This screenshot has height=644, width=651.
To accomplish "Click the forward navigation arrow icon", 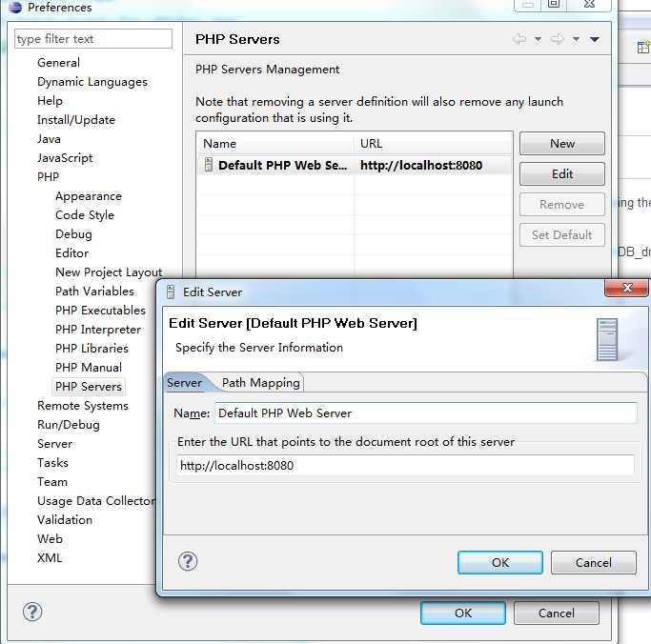I will tap(558, 39).
